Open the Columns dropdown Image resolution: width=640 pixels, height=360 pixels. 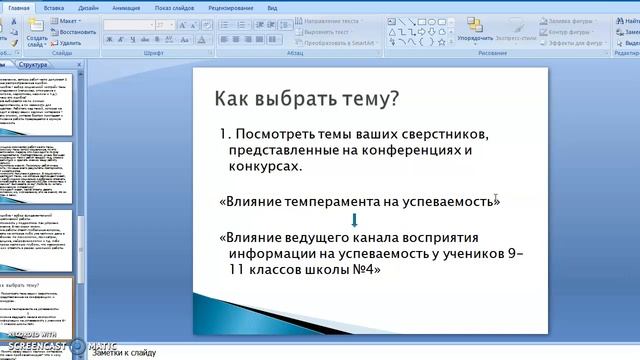(x=275, y=40)
